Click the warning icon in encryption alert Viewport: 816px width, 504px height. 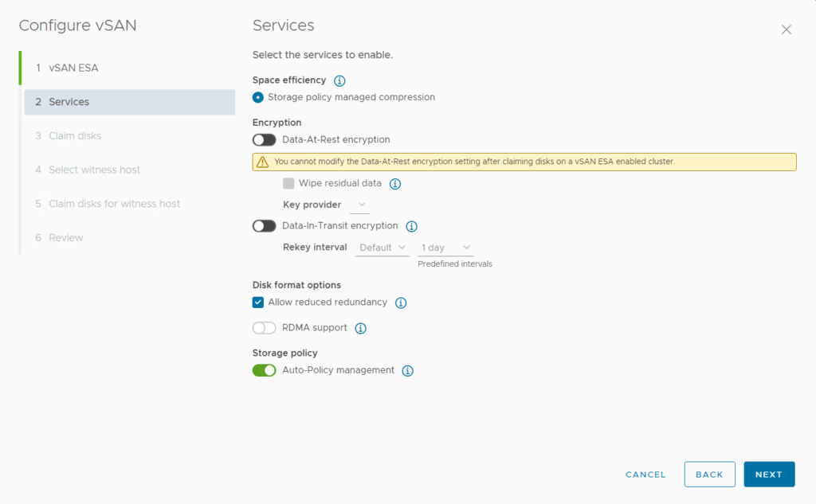click(x=262, y=162)
